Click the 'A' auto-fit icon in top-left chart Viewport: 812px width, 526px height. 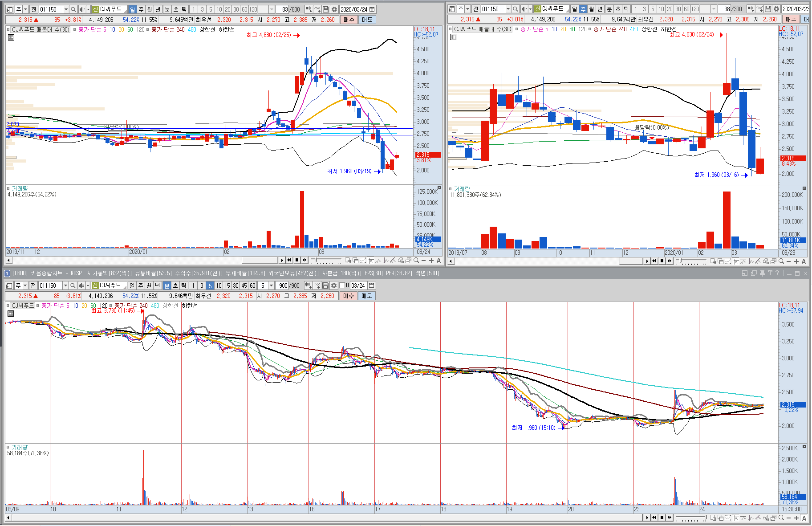(438, 261)
